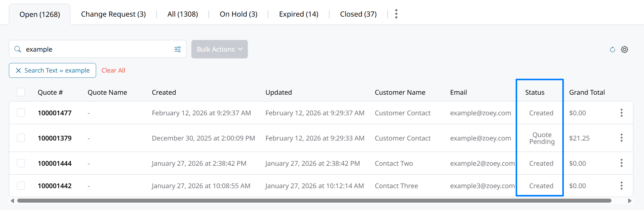Expand the Bulk Actions dropdown
644x210 pixels.
tap(219, 49)
